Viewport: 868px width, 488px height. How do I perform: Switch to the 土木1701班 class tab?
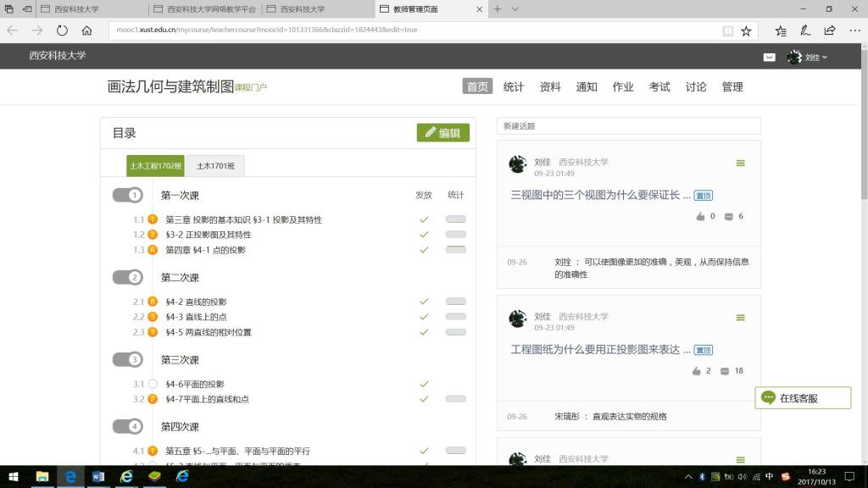(x=215, y=166)
